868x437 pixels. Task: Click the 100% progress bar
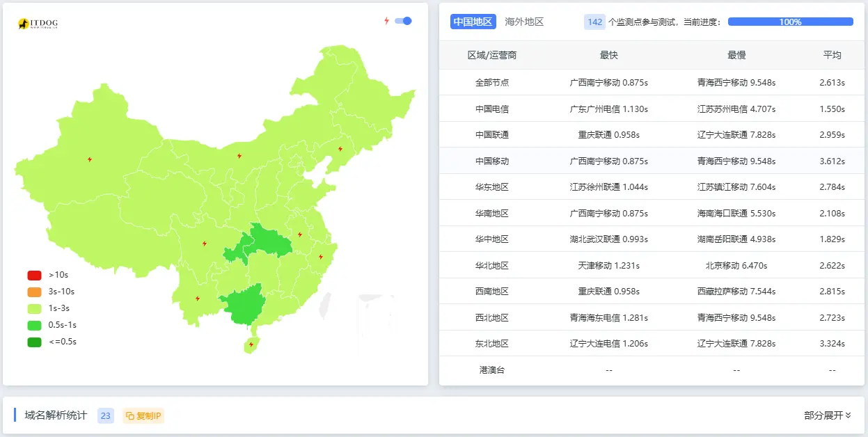click(791, 22)
